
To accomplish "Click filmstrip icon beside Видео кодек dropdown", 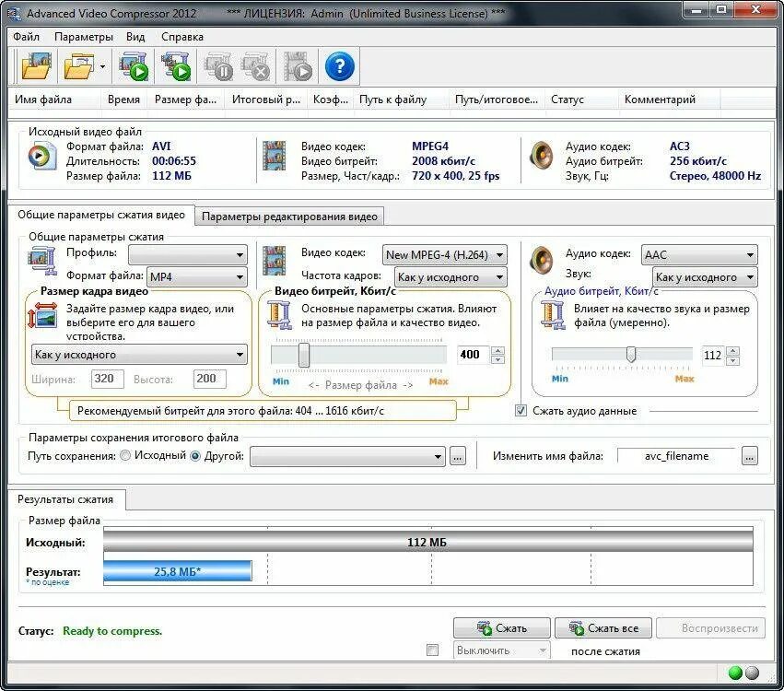I will coord(274,261).
